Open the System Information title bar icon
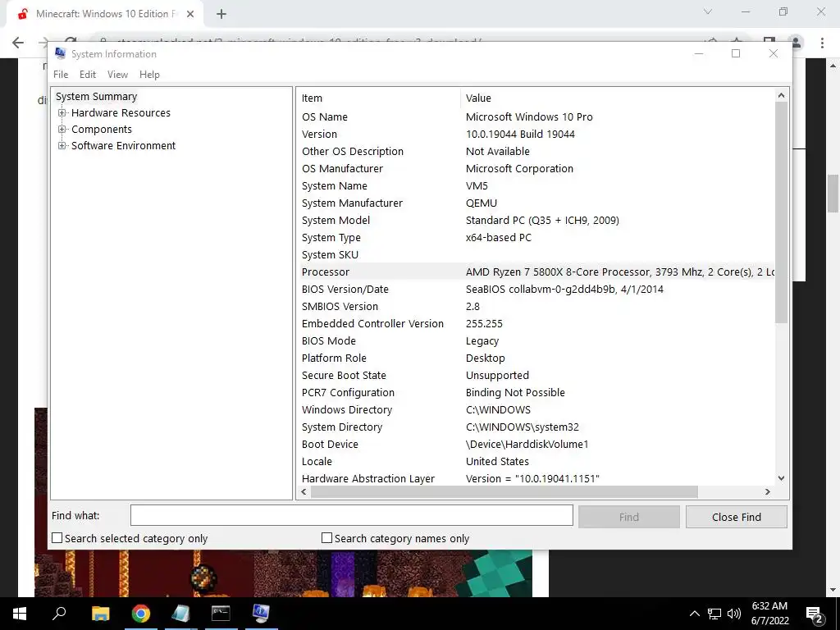Viewport: 840px width, 630px height. click(x=60, y=53)
